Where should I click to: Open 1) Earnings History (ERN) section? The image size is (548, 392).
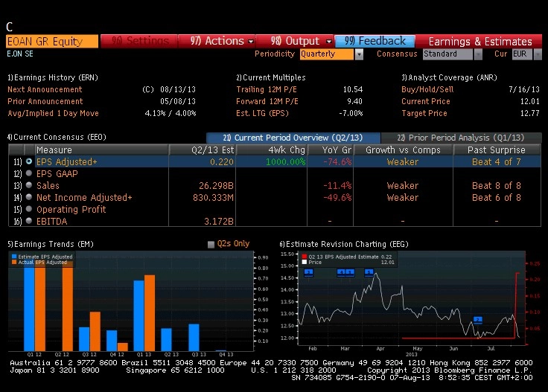tap(53, 77)
